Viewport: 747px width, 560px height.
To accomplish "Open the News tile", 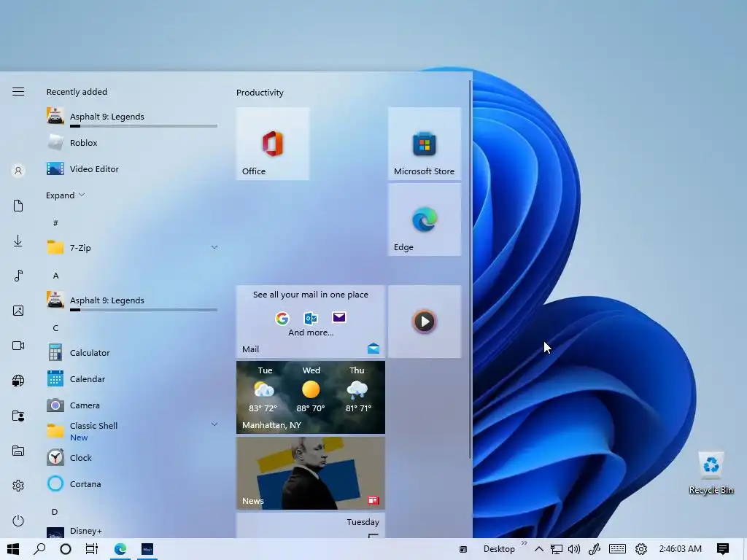I will [311, 473].
